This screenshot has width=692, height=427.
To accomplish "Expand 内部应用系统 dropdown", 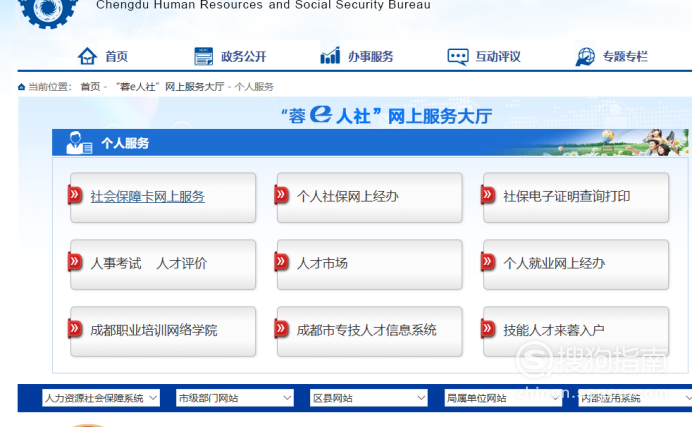I will tap(636, 398).
